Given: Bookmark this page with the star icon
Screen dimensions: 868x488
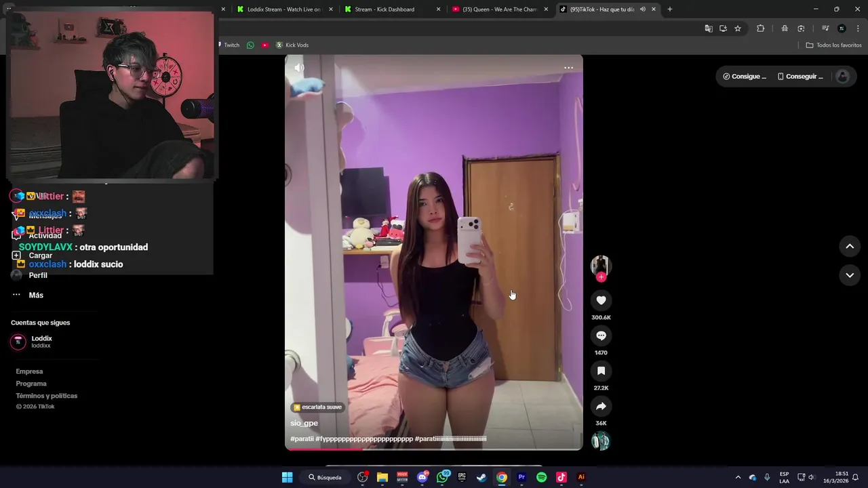Looking at the screenshot, I should (738, 28).
